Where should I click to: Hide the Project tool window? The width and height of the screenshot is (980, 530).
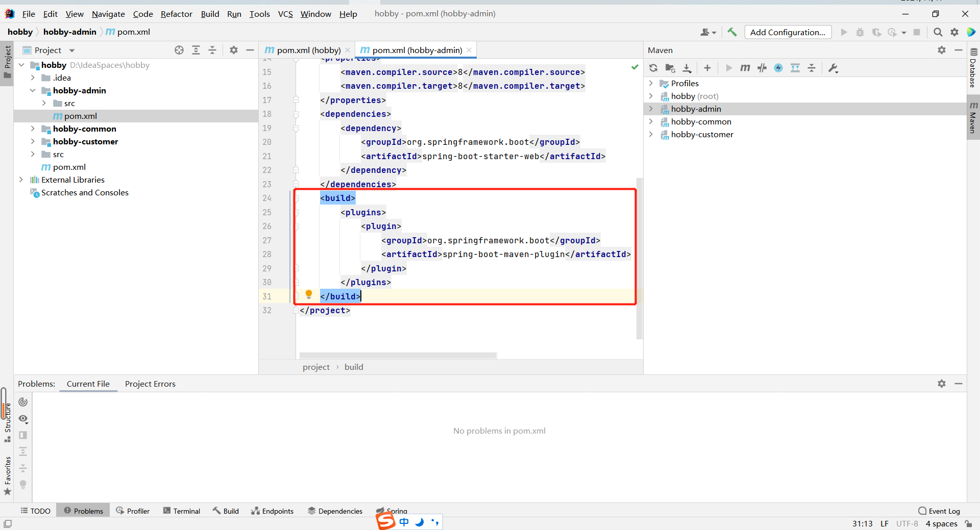[x=250, y=50]
